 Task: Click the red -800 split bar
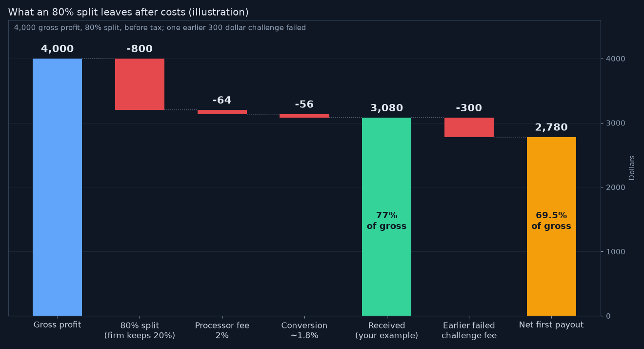tap(140, 84)
